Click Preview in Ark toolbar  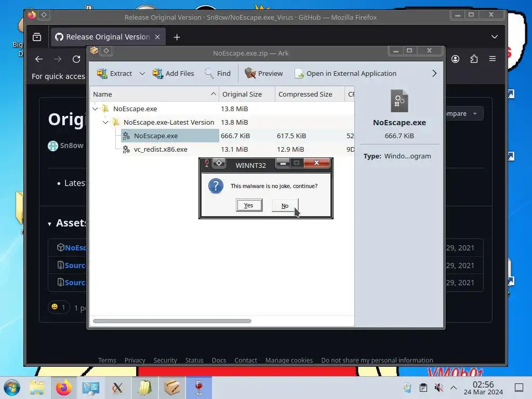263,73
